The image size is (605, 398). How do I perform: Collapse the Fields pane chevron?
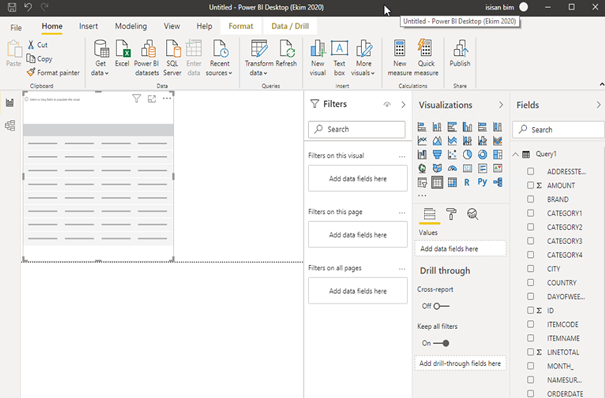(598, 105)
